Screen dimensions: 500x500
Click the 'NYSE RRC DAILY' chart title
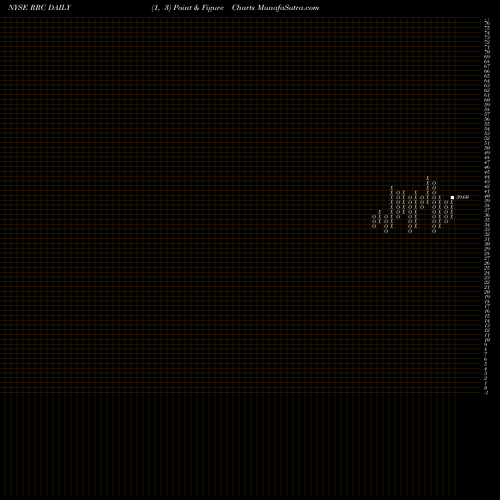click(x=39, y=8)
